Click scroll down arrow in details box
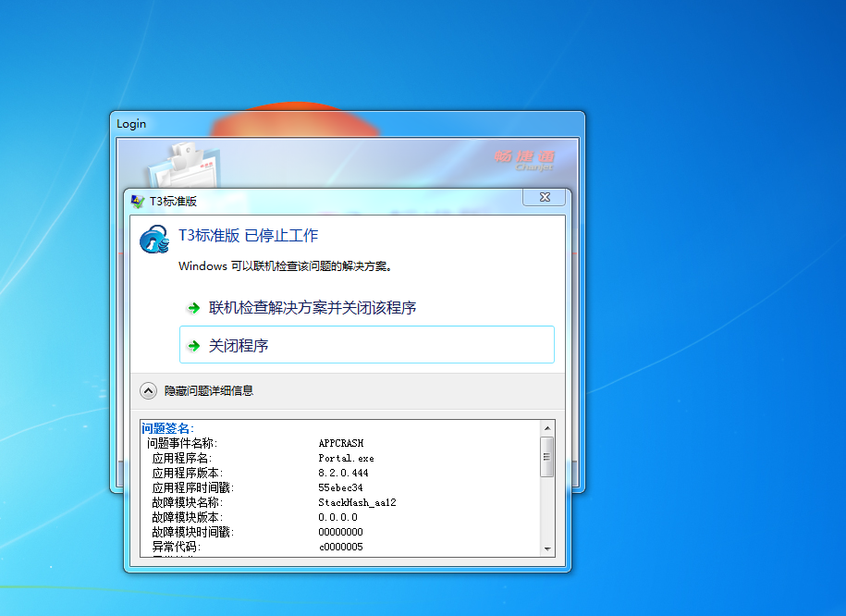This screenshot has height=616, width=846. 547,549
